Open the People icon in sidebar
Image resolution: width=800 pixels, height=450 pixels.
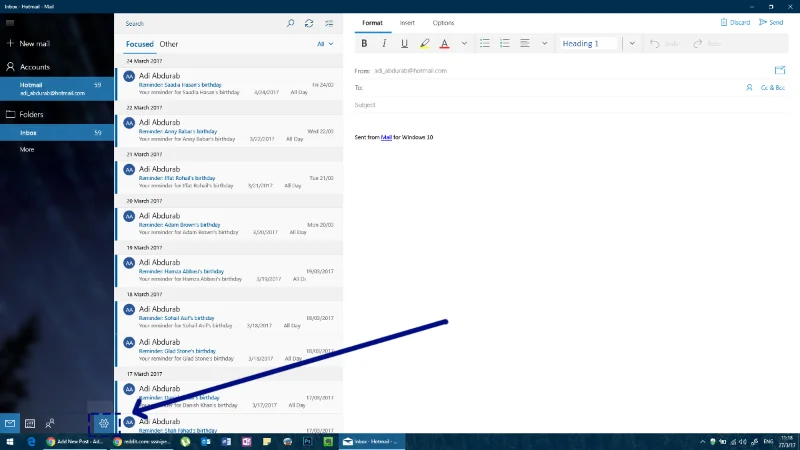tap(49, 423)
